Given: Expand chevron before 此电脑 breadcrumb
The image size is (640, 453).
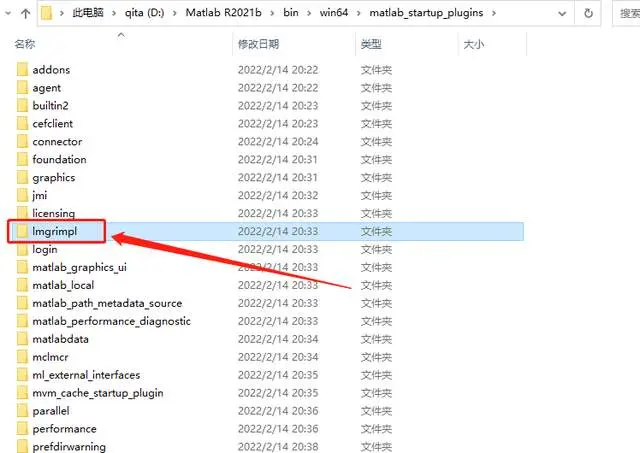Looking at the screenshot, I should tap(62, 13).
